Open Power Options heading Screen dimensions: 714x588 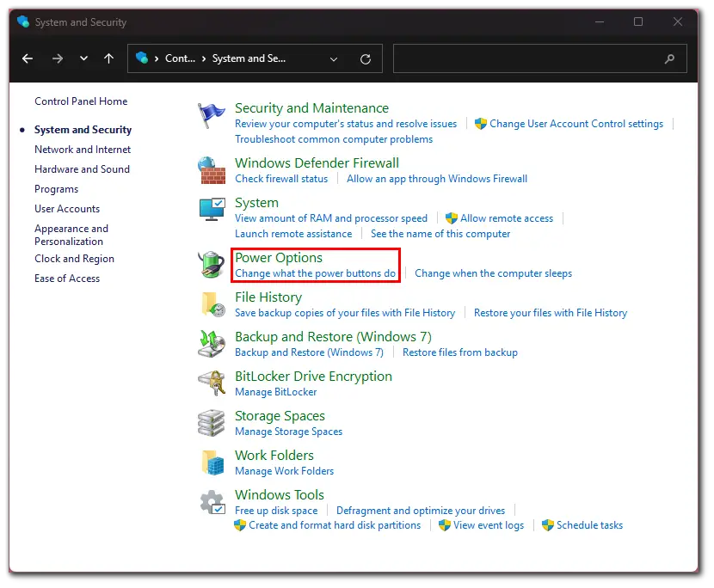[279, 258]
